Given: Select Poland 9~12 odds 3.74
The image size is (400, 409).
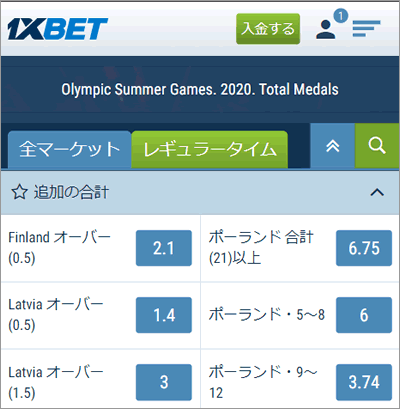Looking at the screenshot, I should 364,382.
